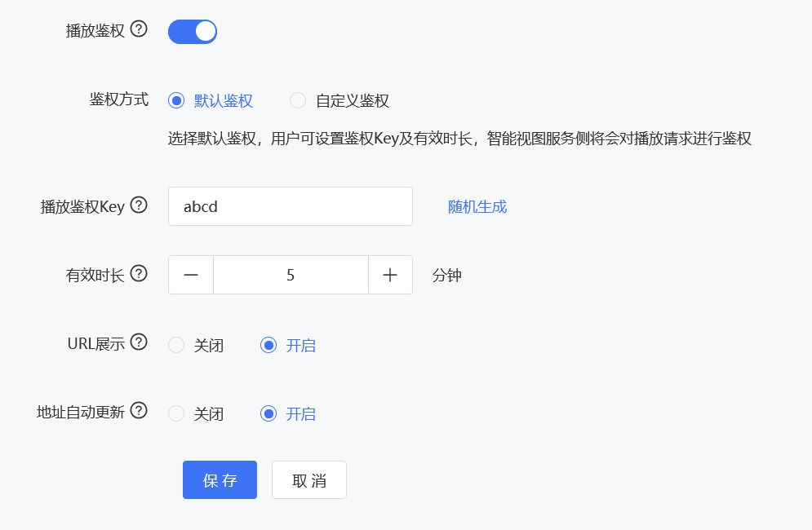The height and width of the screenshot is (530, 812).
Task: Decrease 有效时长 with minus button
Action: coord(191,275)
